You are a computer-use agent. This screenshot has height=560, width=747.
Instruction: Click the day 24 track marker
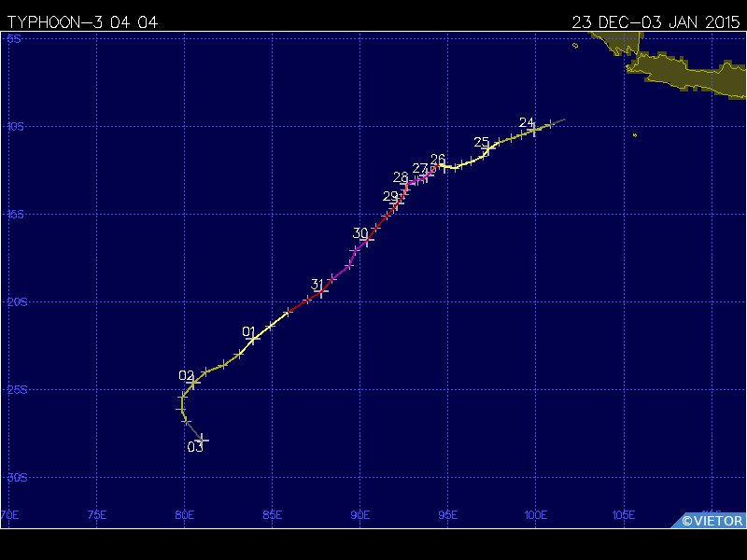point(534,129)
